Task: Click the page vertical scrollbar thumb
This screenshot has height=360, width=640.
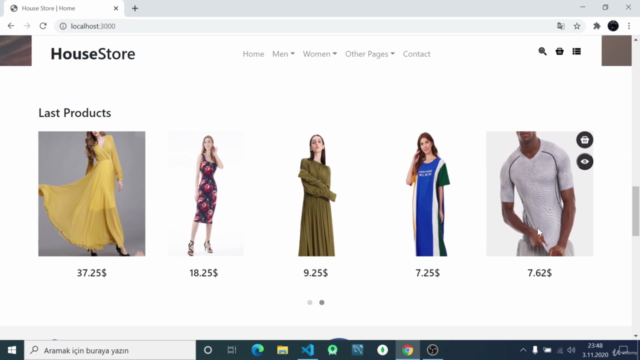Action: point(636,211)
